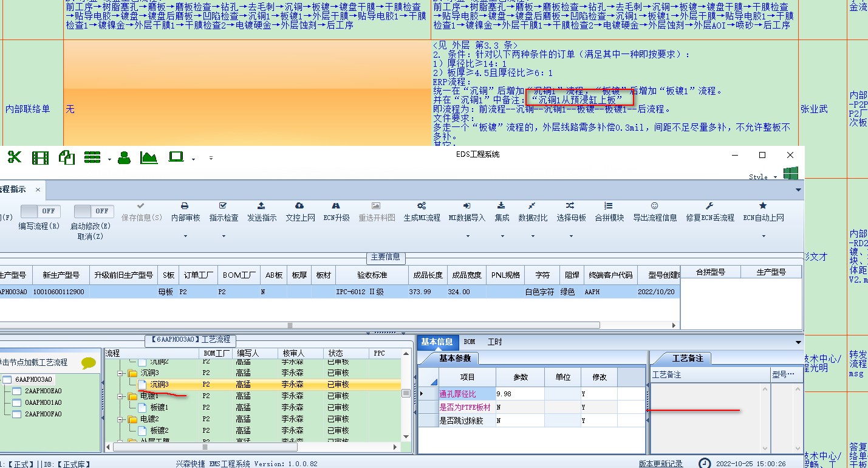Click the 版本更新记录 link
868x468 pixels.
point(661,464)
